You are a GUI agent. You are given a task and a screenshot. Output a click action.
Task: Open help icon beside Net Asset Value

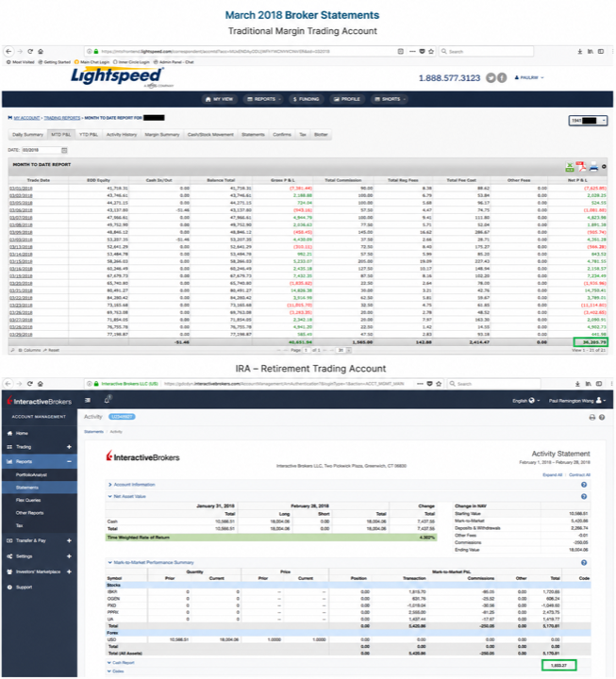584,497
